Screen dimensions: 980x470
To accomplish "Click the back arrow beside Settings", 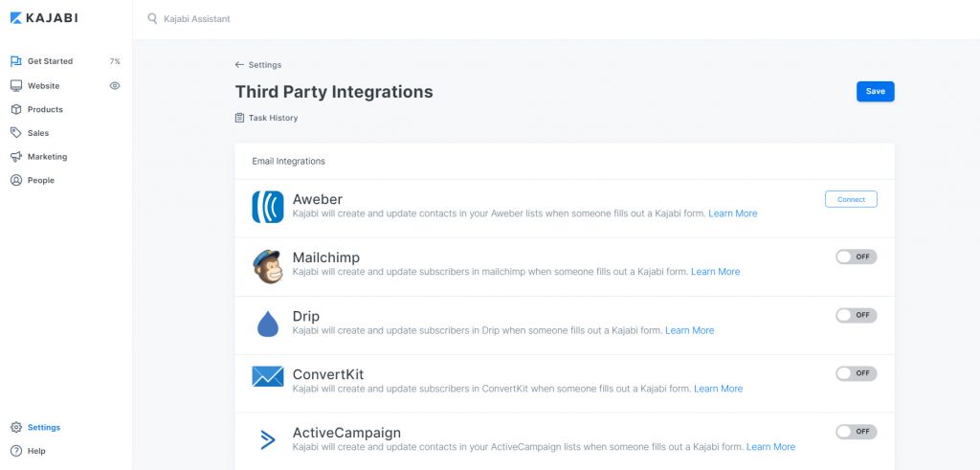I will (x=239, y=64).
